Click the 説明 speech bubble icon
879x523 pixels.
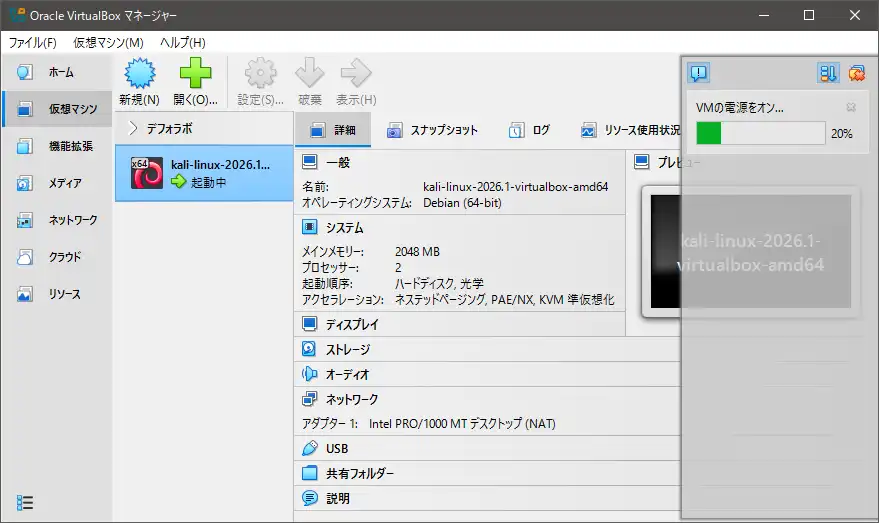coord(309,498)
